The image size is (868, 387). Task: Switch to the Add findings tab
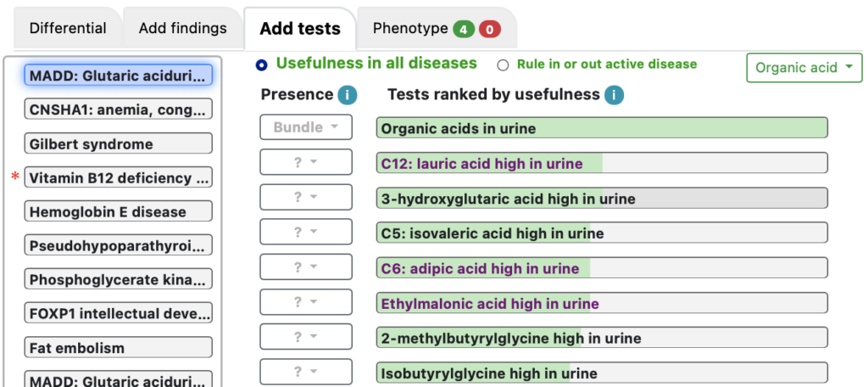click(x=183, y=28)
